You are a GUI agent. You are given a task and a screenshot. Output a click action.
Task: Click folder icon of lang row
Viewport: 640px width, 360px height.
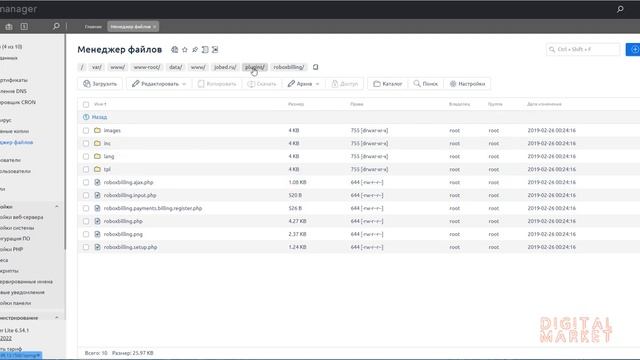tap(97, 156)
